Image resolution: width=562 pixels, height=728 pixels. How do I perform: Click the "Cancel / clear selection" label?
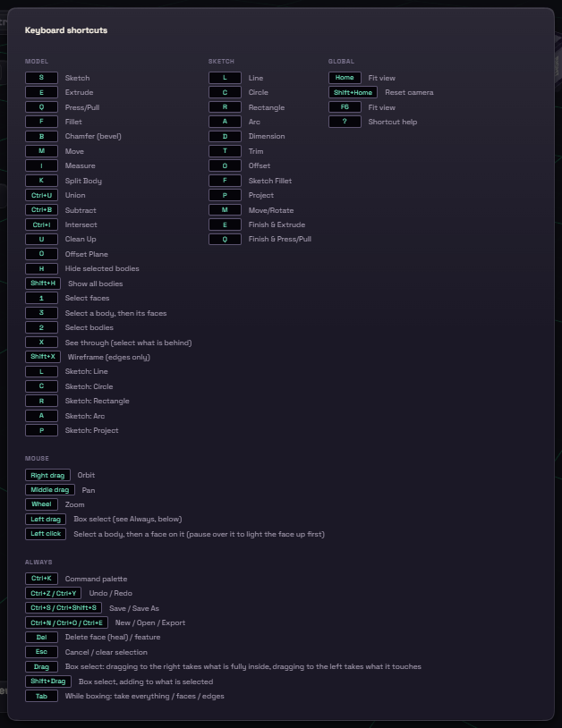coord(106,652)
